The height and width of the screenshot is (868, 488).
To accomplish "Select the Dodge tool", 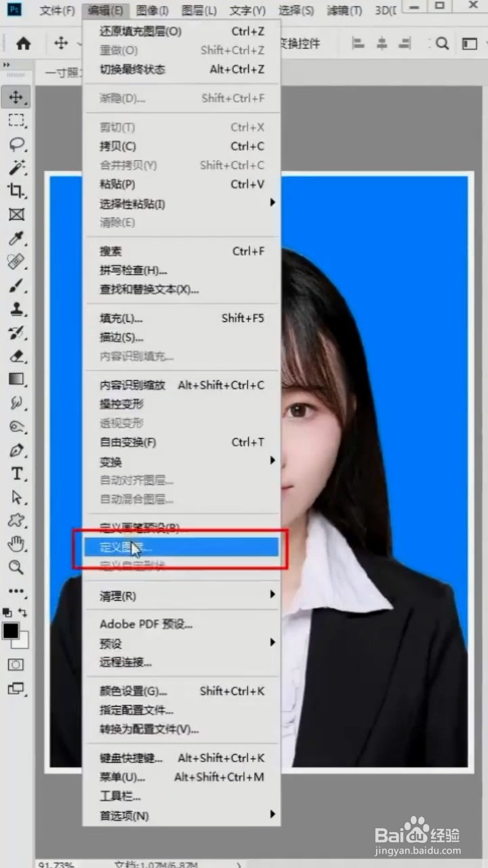I will 16,427.
